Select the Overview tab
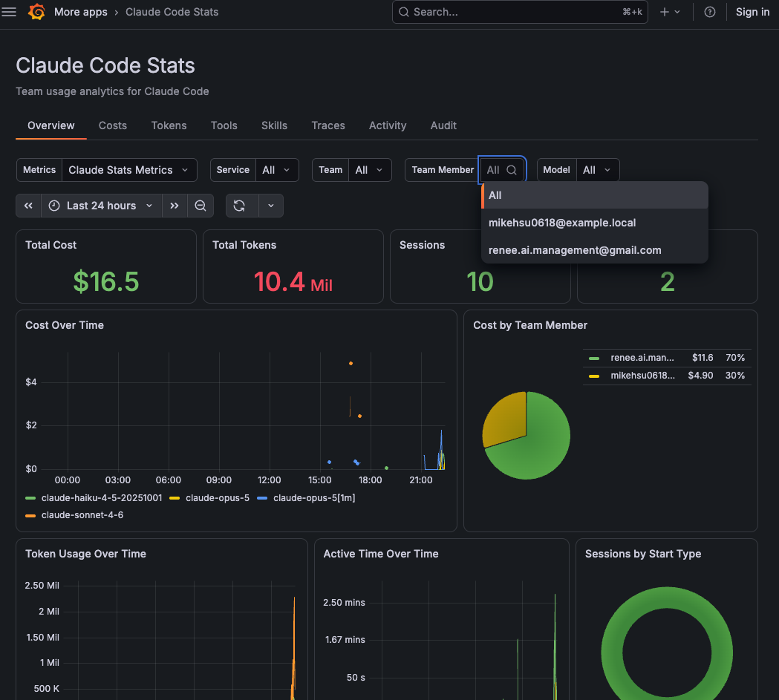The width and height of the screenshot is (779, 700). click(x=51, y=125)
